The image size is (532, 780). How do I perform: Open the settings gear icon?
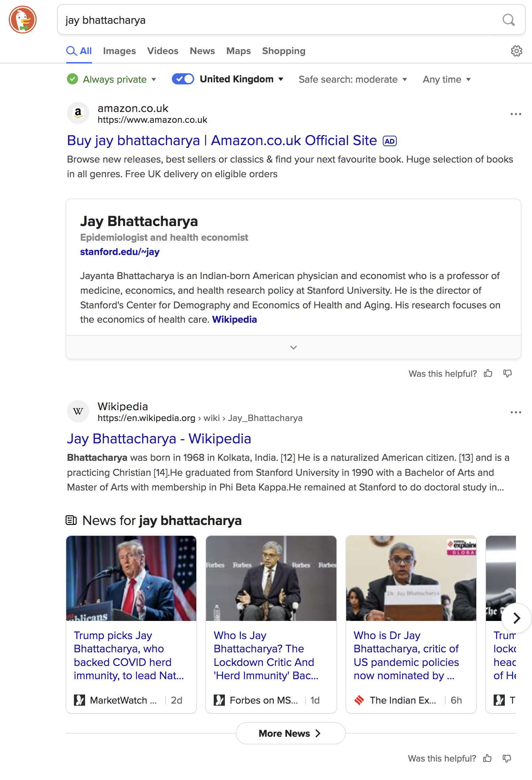(x=516, y=51)
